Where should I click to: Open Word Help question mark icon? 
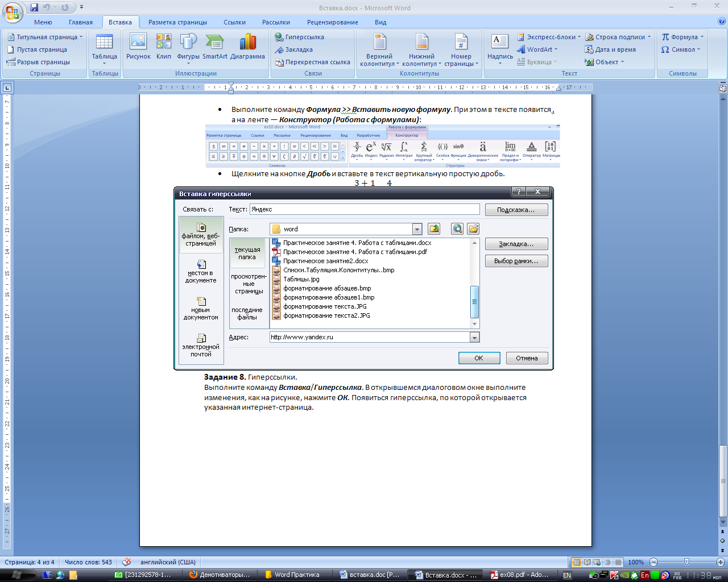pos(722,22)
